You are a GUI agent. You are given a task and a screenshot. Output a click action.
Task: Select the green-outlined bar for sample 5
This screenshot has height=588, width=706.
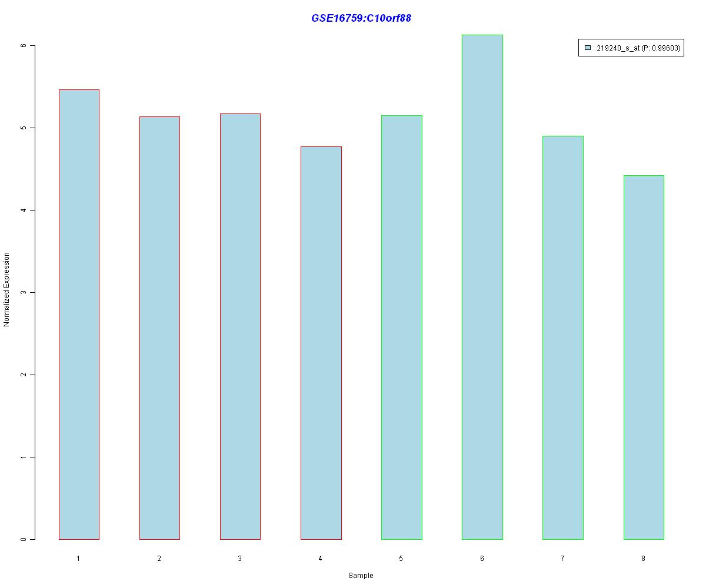pos(402,328)
